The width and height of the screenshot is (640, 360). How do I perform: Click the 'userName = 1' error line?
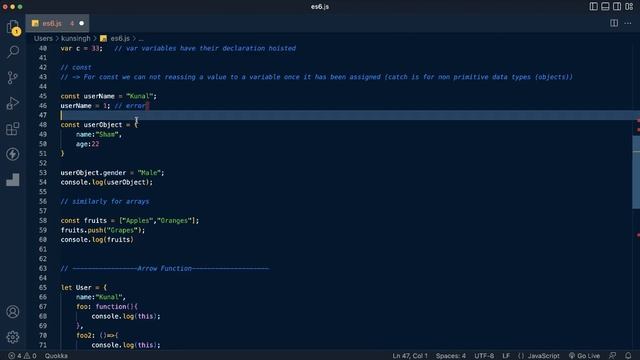coord(105,106)
